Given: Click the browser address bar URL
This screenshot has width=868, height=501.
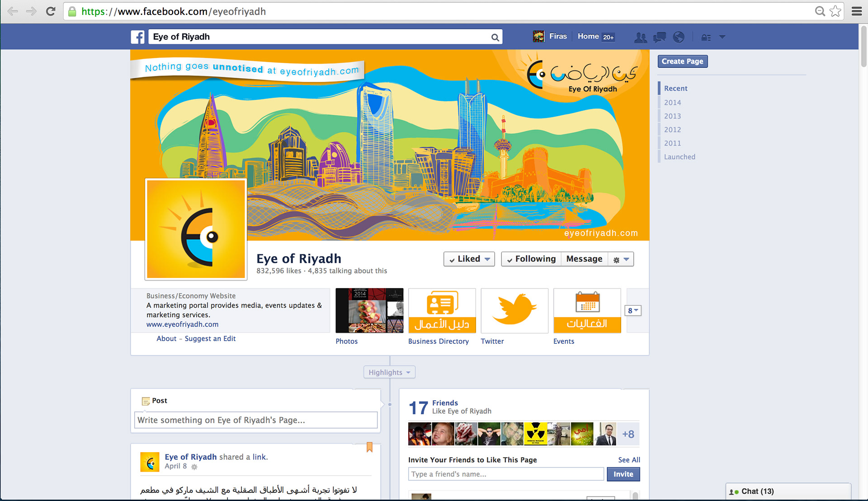Looking at the screenshot, I should [x=174, y=11].
